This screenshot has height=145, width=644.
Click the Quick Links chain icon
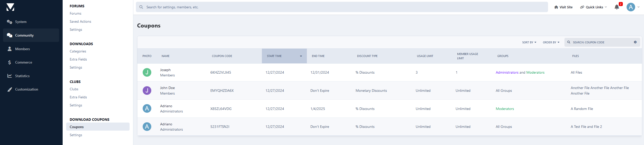pyautogui.click(x=582, y=7)
